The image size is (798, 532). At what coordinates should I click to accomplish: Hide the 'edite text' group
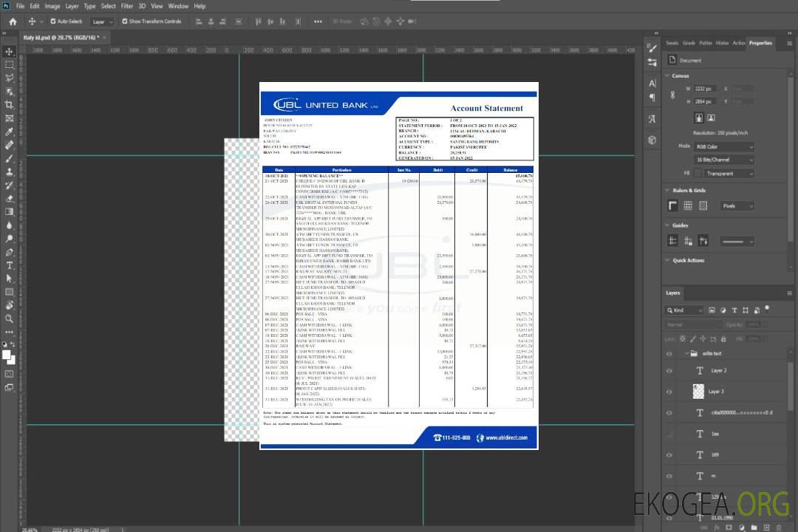[x=669, y=353]
